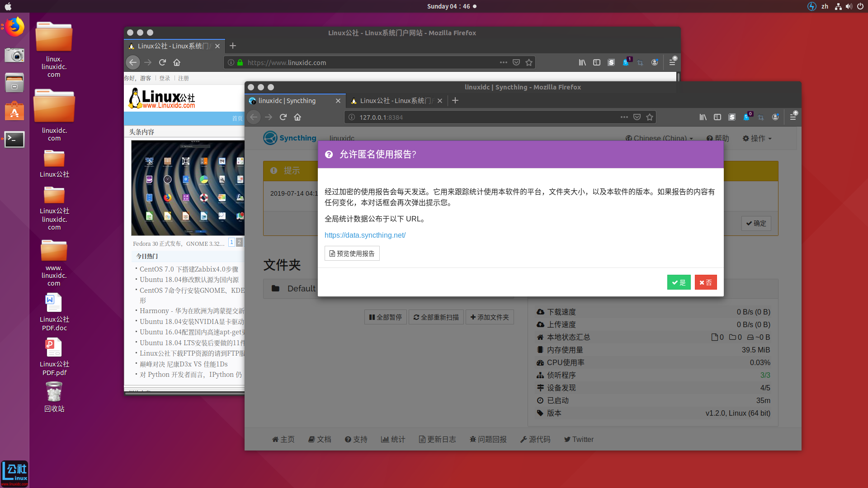Click 全部重新扫描 rescan all button
868x488 pixels.
(436, 317)
